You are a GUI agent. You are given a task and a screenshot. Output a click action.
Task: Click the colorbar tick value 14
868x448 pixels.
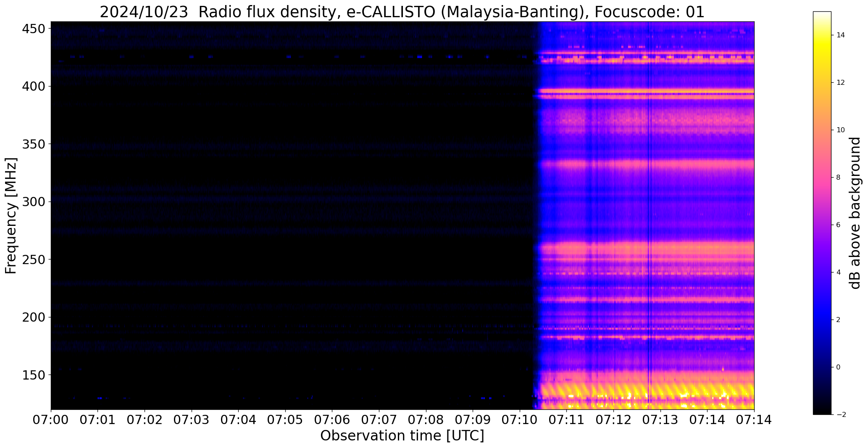(x=841, y=35)
